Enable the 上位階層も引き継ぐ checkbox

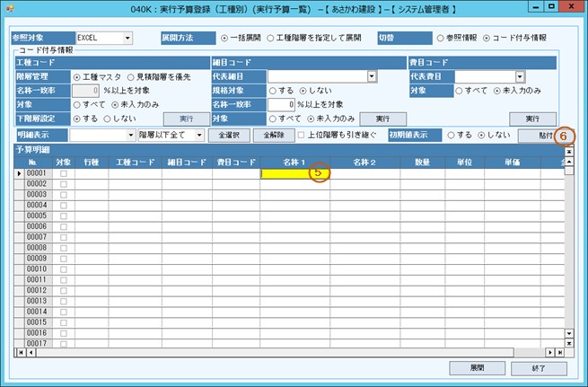click(302, 135)
